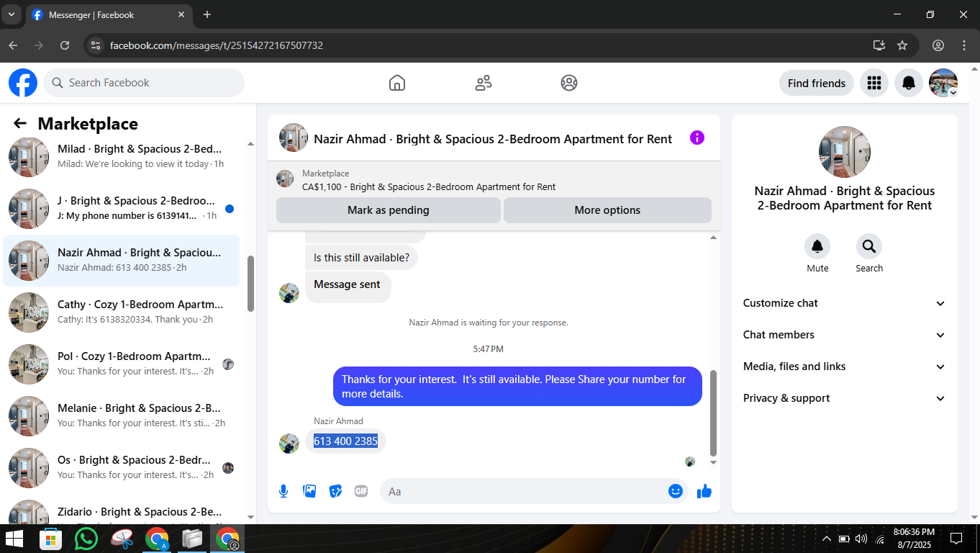Select the Nazir Ahmad conversation in list
Image resolution: width=980 pixels, height=553 pixels.
tap(122, 261)
